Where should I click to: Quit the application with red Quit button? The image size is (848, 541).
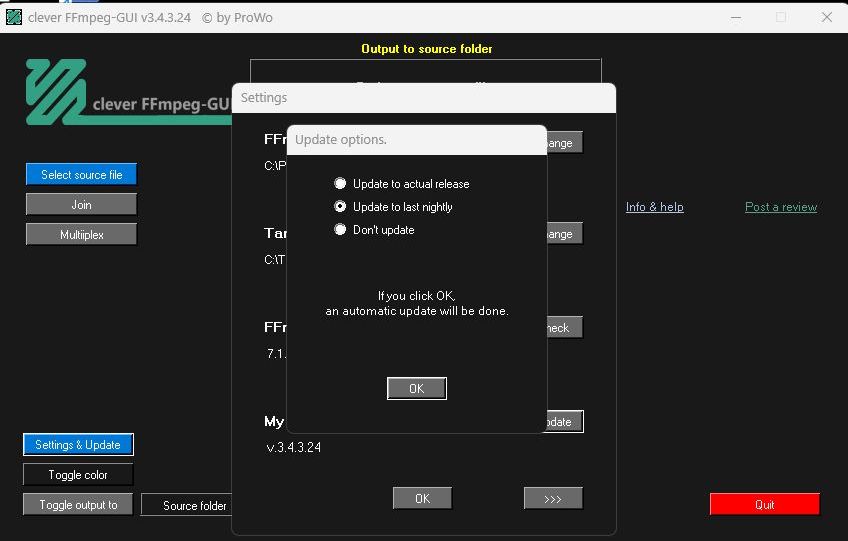point(764,504)
